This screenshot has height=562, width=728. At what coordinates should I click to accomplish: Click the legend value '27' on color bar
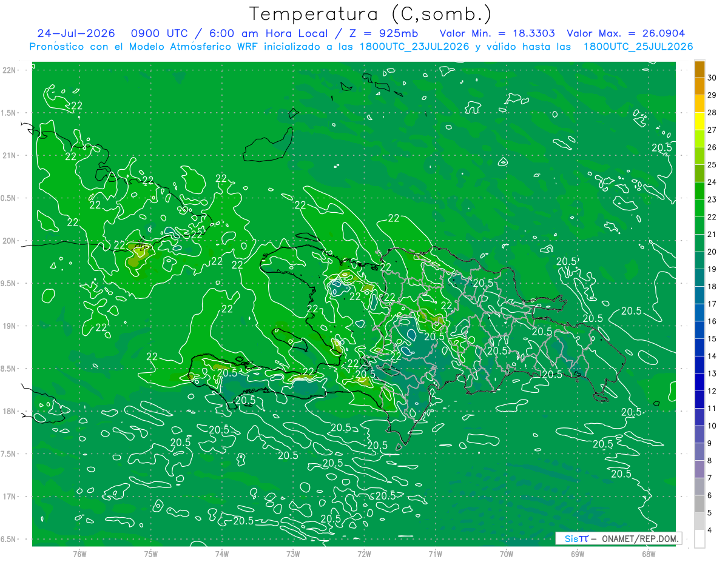[712, 130]
